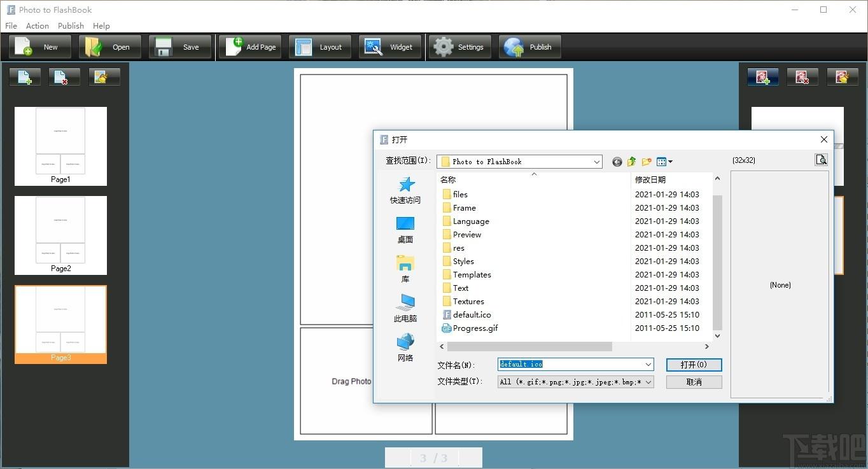Click the Drag Photo placeholder box

coord(366,381)
